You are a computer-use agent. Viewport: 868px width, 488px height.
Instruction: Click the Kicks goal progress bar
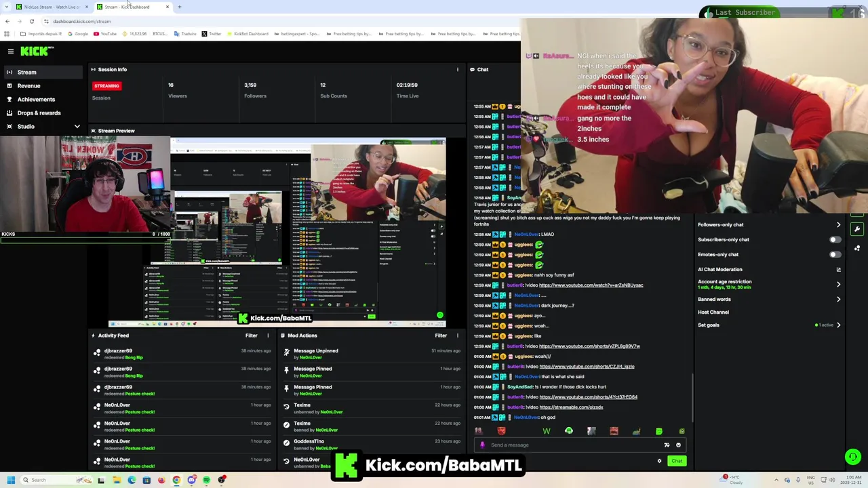click(x=85, y=240)
